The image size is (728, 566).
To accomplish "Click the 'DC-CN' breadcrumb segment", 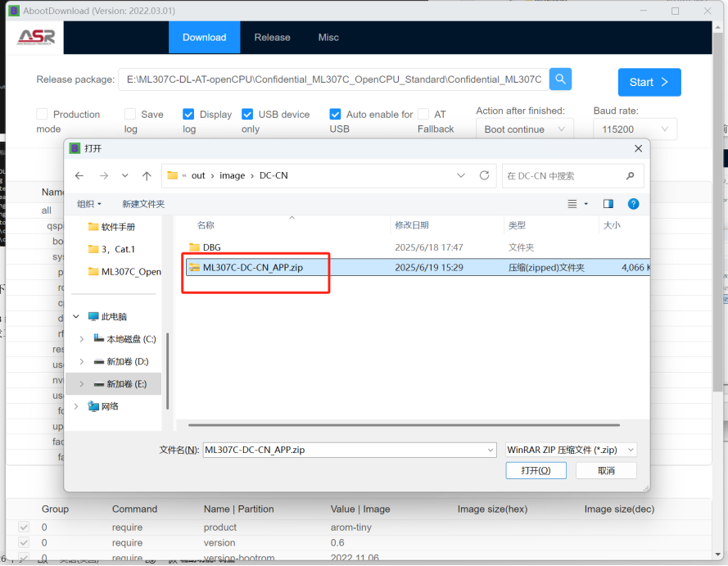I will click(274, 175).
